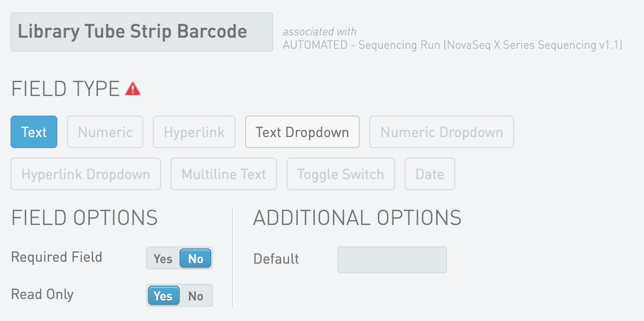Click the Read Only label
This screenshot has width=644, height=321.
pos(43,294)
